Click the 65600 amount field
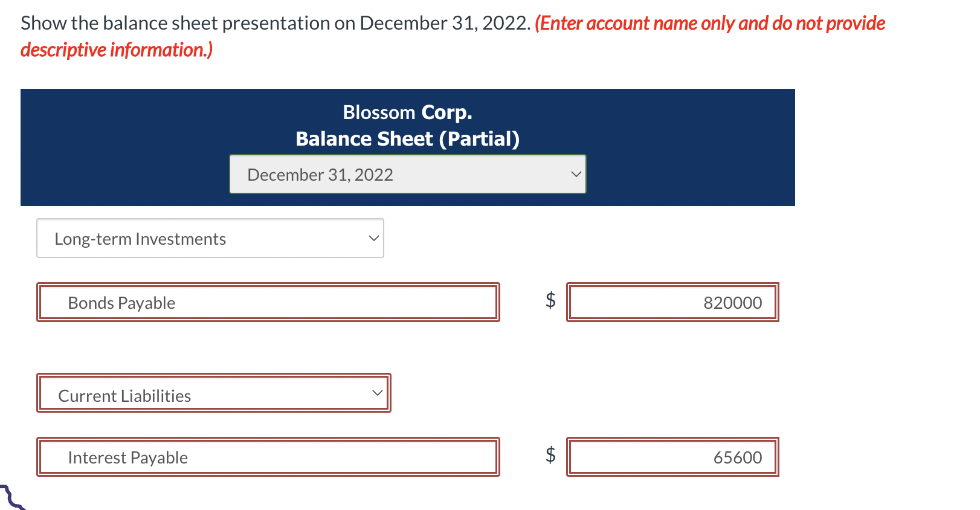Image resolution: width=980 pixels, height=510 pixels. (672, 457)
